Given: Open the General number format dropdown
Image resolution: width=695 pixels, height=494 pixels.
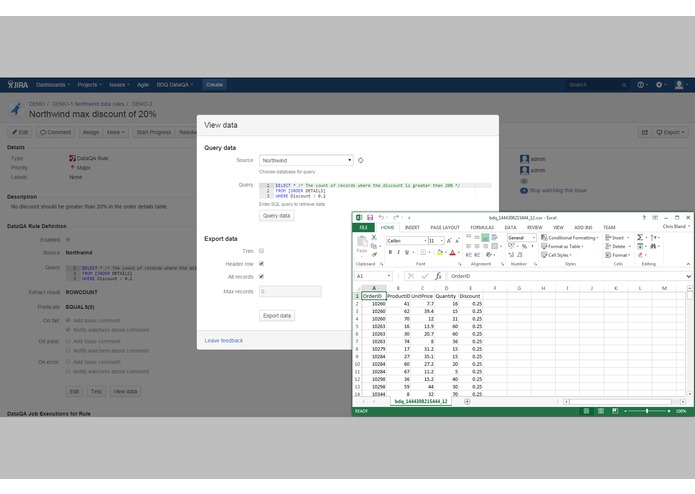Looking at the screenshot, I should pos(533,238).
